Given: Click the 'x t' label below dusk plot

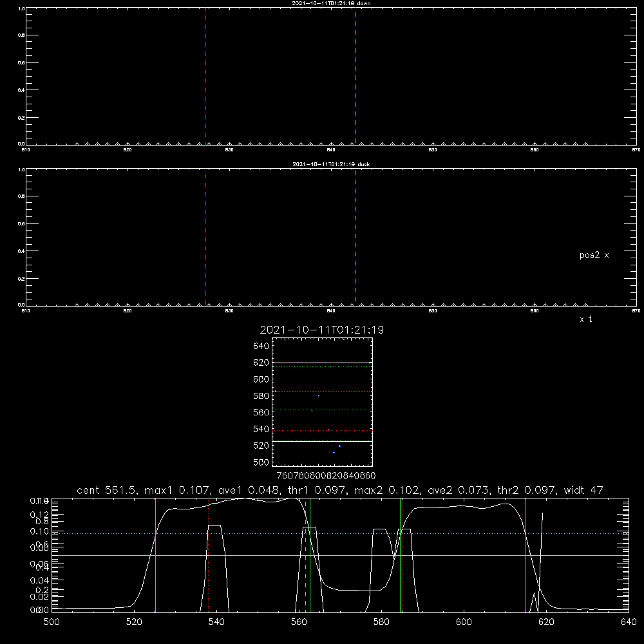Looking at the screenshot, I should coord(585,319).
